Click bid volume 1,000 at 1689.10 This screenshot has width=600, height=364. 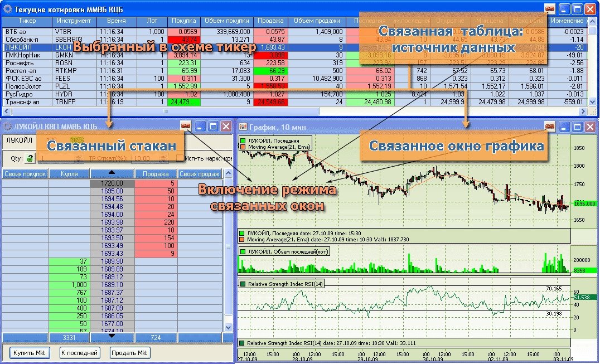(69, 285)
